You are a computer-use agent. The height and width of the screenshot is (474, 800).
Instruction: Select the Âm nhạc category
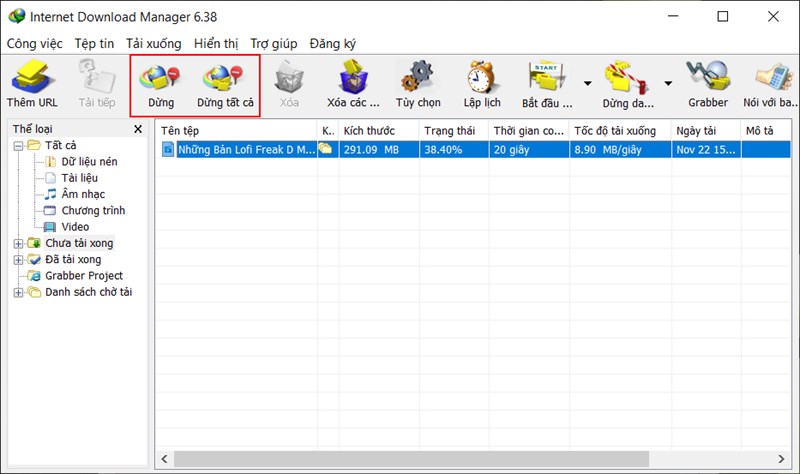click(83, 194)
